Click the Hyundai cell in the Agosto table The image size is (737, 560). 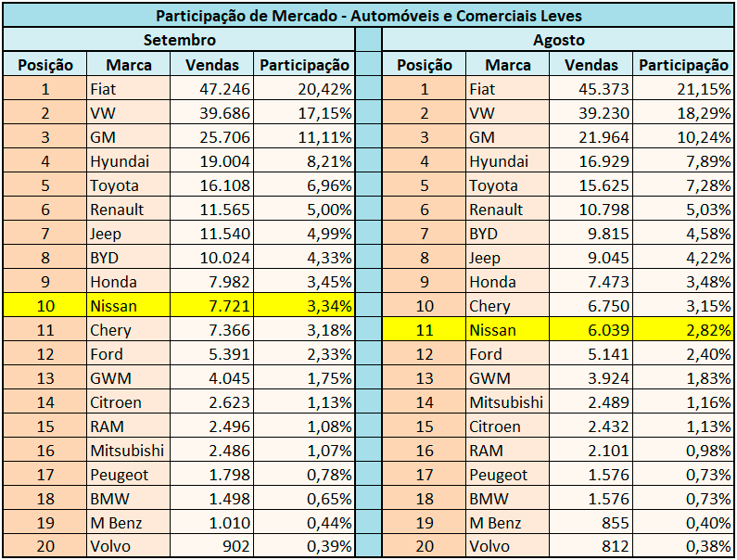click(x=508, y=161)
